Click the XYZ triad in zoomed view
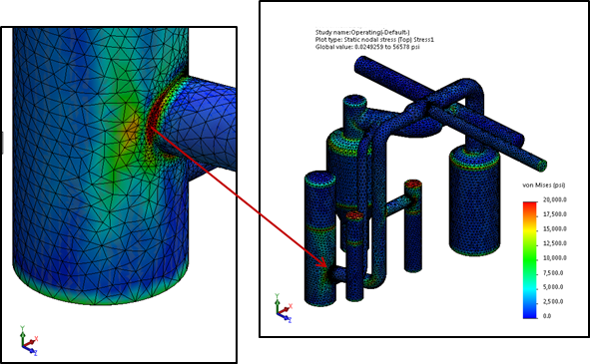The height and width of the screenshot is (364, 590). tap(29, 341)
